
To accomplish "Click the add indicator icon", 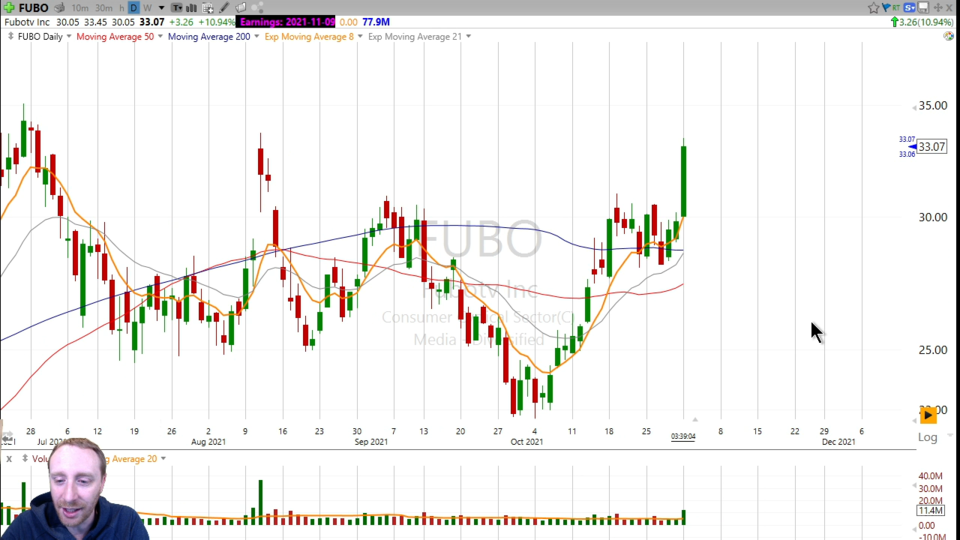I will [208, 8].
